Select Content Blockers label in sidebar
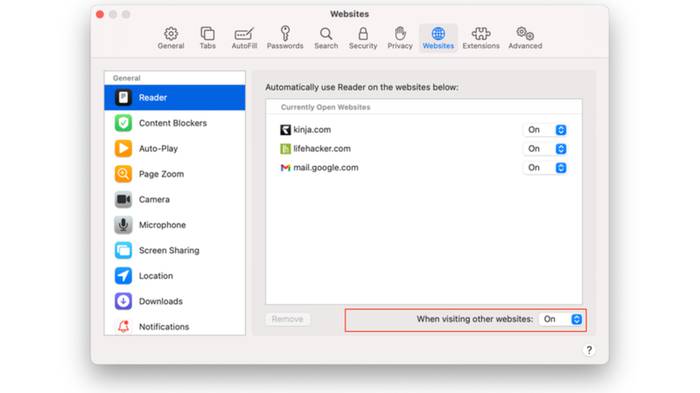This screenshot has width=700, height=393. (x=173, y=123)
